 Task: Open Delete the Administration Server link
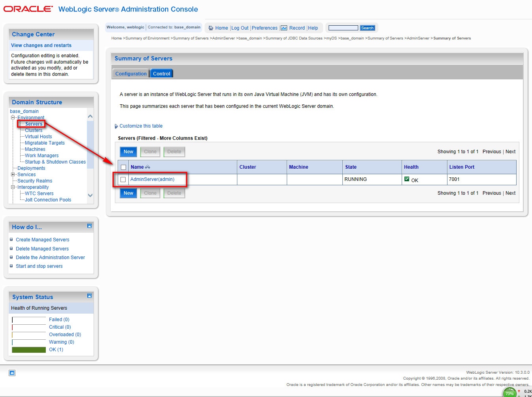(x=50, y=258)
